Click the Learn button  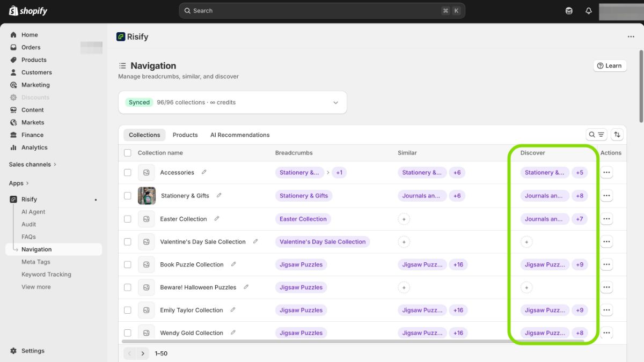610,66
